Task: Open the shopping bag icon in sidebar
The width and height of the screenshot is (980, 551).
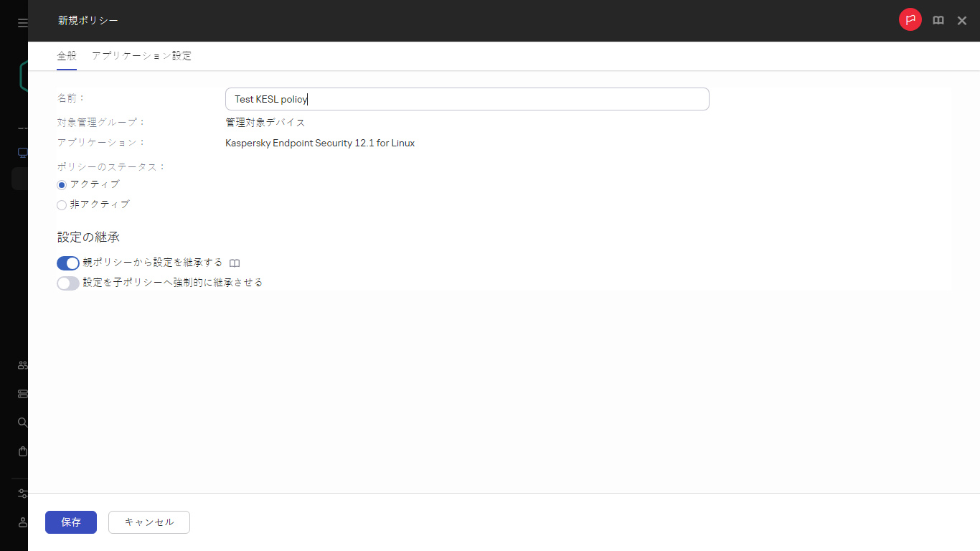Action: (23, 451)
